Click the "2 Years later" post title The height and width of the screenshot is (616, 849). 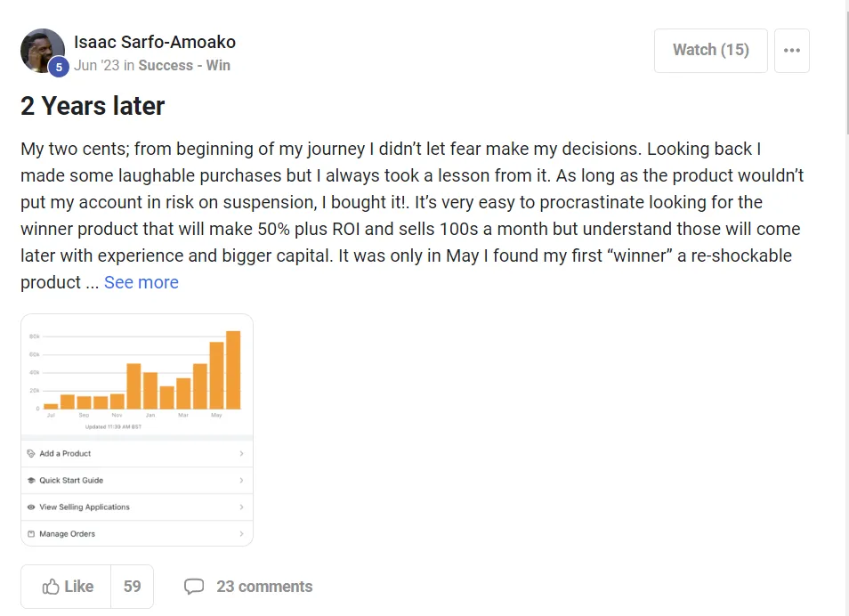pos(93,106)
